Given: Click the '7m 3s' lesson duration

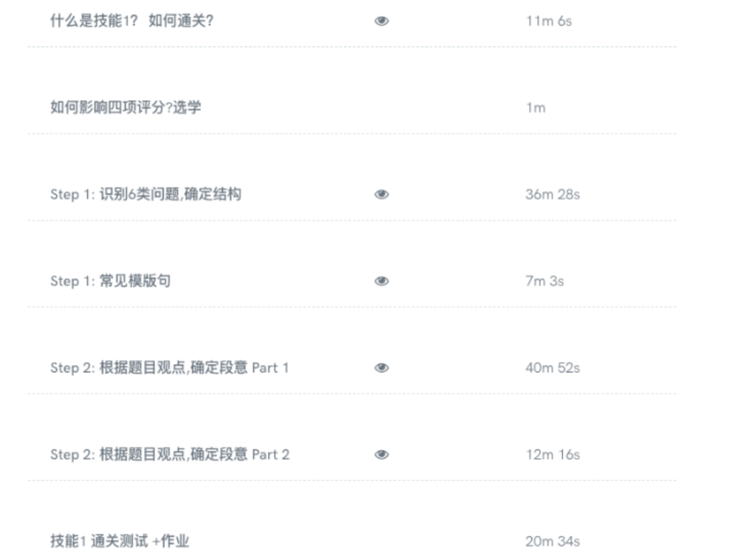Looking at the screenshot, I should coord(545,281).
